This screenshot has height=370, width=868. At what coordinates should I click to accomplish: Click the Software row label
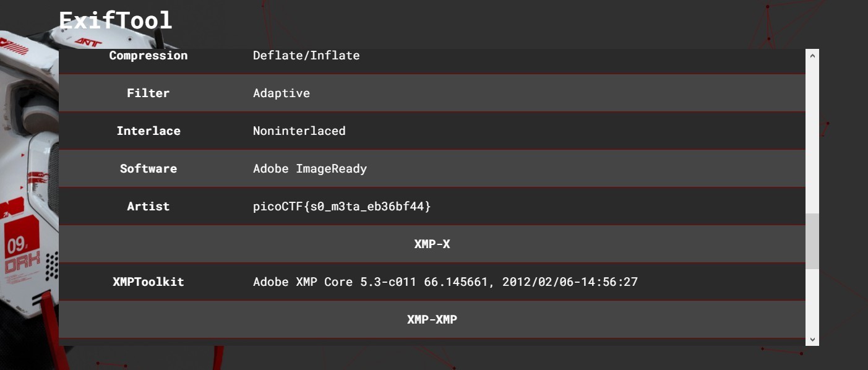tap(148, 169)
